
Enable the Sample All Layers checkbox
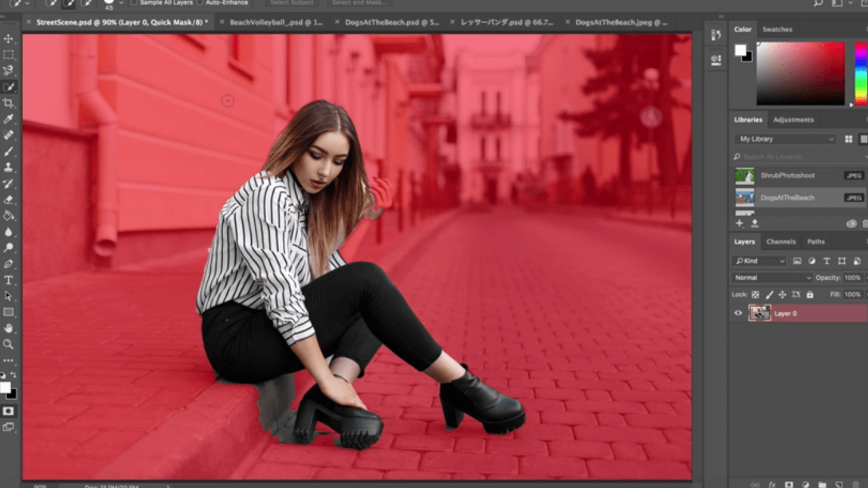(133, 2)
